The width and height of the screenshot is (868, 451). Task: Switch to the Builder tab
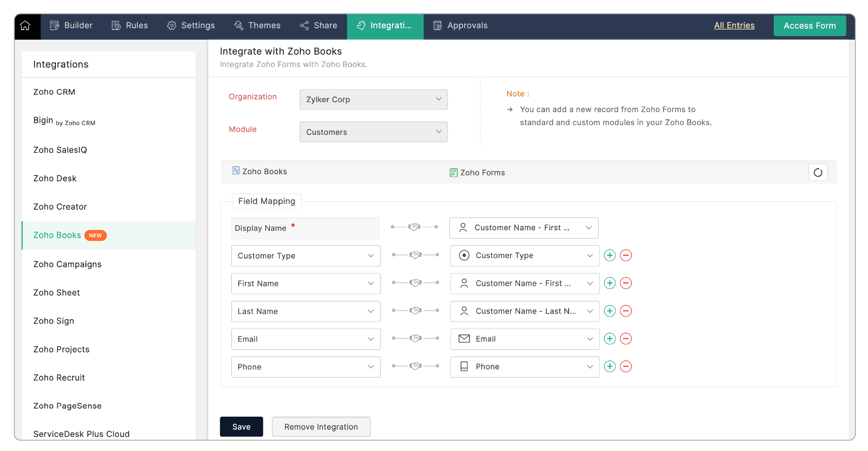(x=71, y=26)
